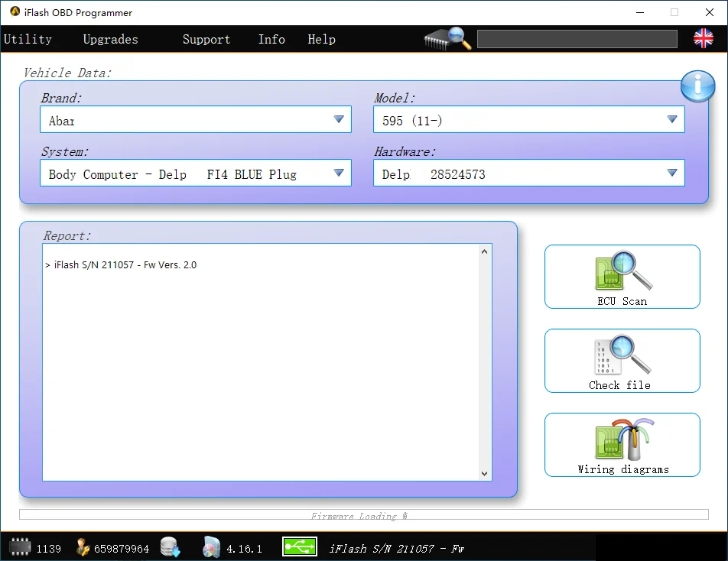Click the software disc icon beside 4.16.1
The height and width of the screenshot is (561, 728).
pos(211,547)
